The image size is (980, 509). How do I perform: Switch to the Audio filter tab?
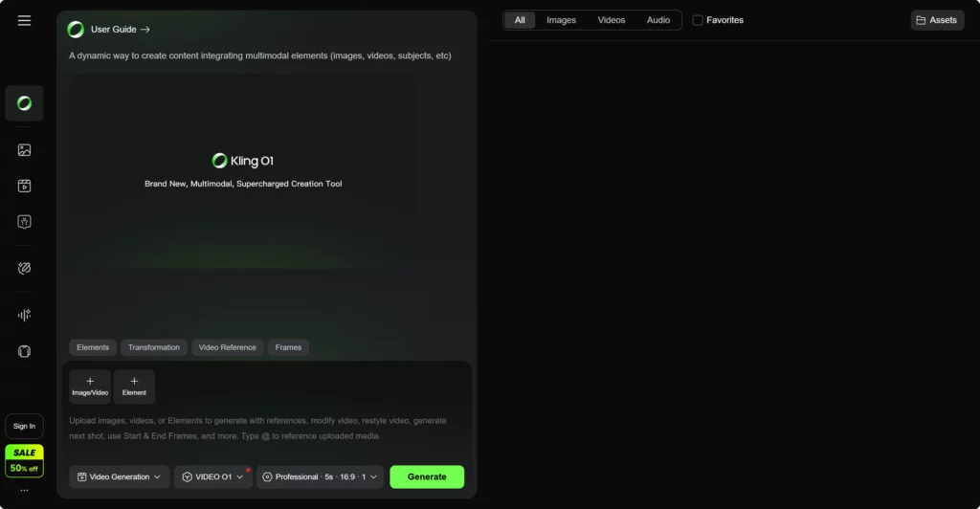point(658,20)
